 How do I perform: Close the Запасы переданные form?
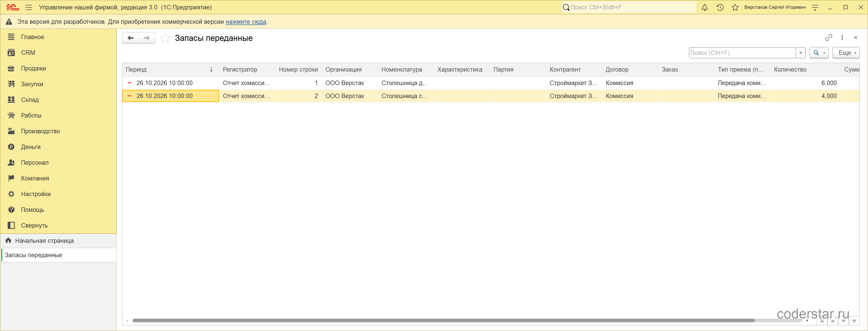tap(855, 37)
